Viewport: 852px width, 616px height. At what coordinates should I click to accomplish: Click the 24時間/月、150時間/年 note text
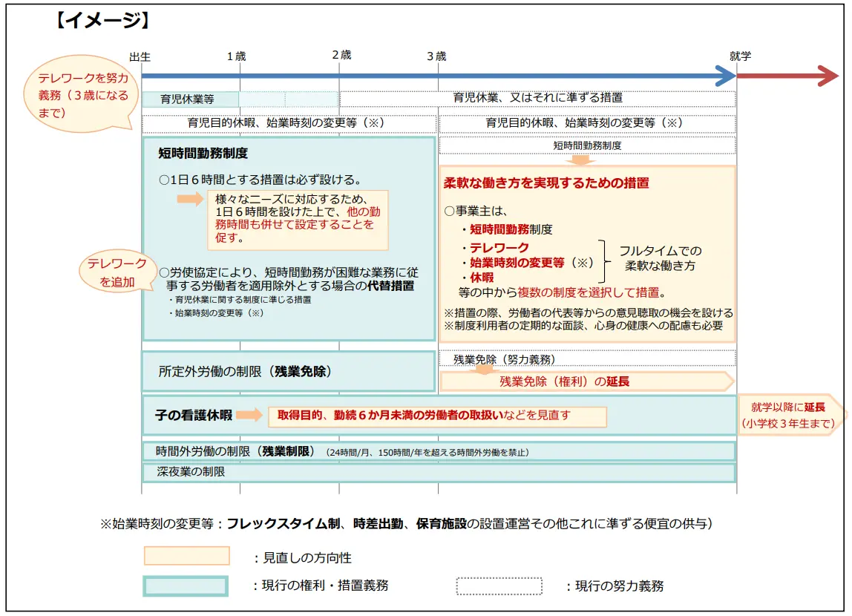pos(427,453)
